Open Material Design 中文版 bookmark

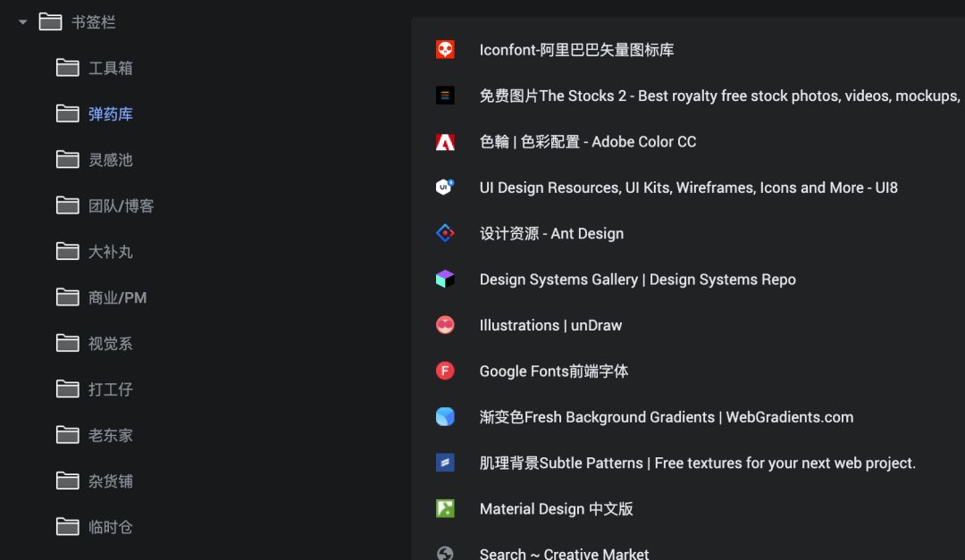pos(557,509)
